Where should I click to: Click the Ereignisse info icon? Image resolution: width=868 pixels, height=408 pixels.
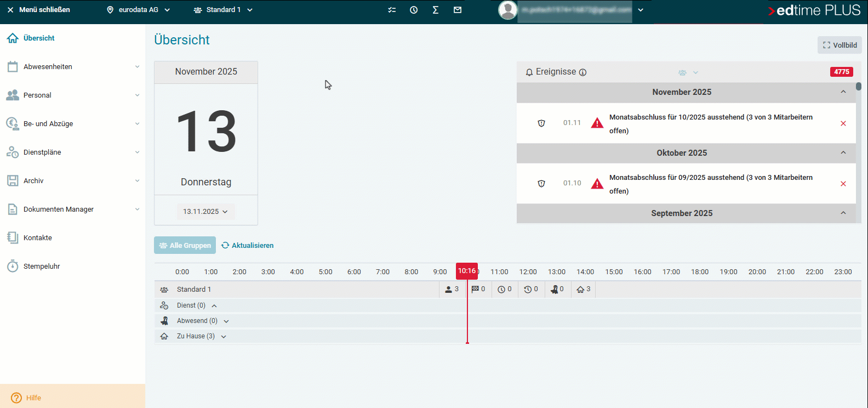(583, 72)
